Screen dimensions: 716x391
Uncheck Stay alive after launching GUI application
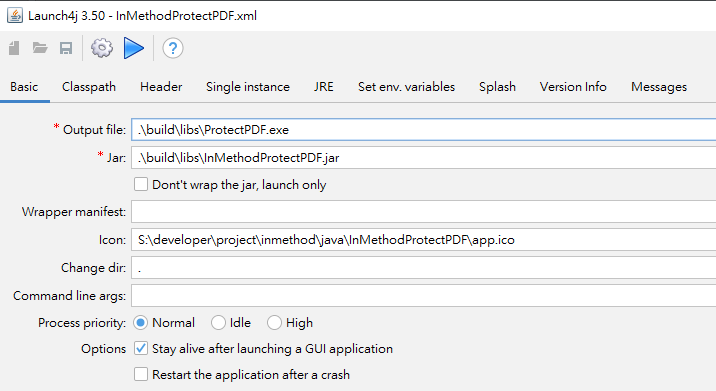pyautogui.click(x=141, y=348)
